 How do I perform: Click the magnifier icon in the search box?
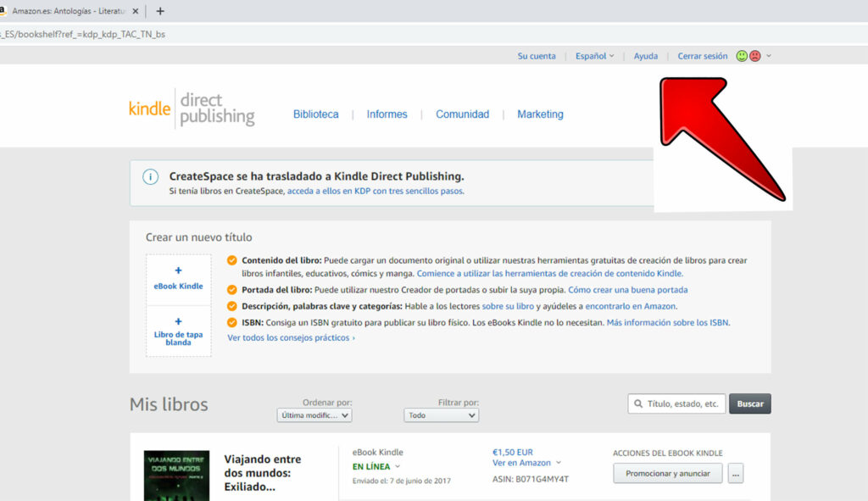click(638, 404)
